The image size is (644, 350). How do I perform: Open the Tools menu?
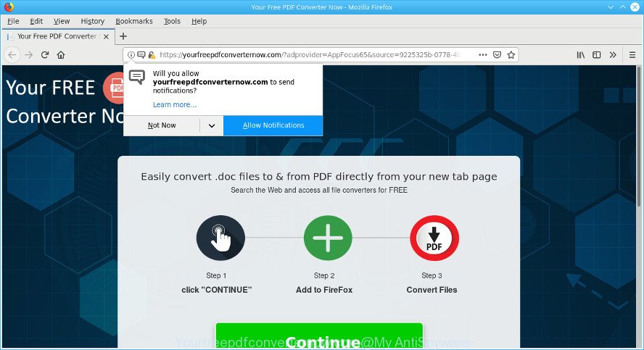172,21
